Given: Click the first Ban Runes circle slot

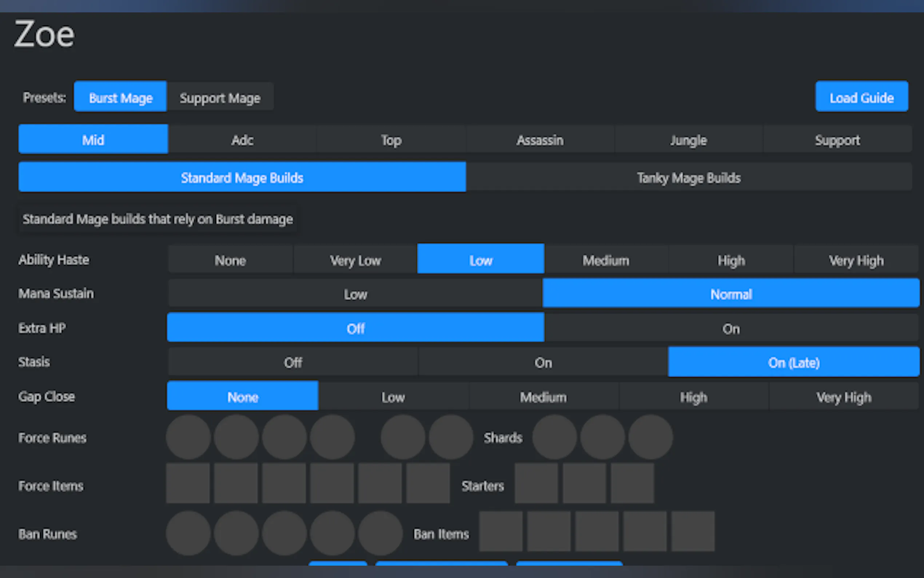Looking at the screenshot, I should pos(188,533).
